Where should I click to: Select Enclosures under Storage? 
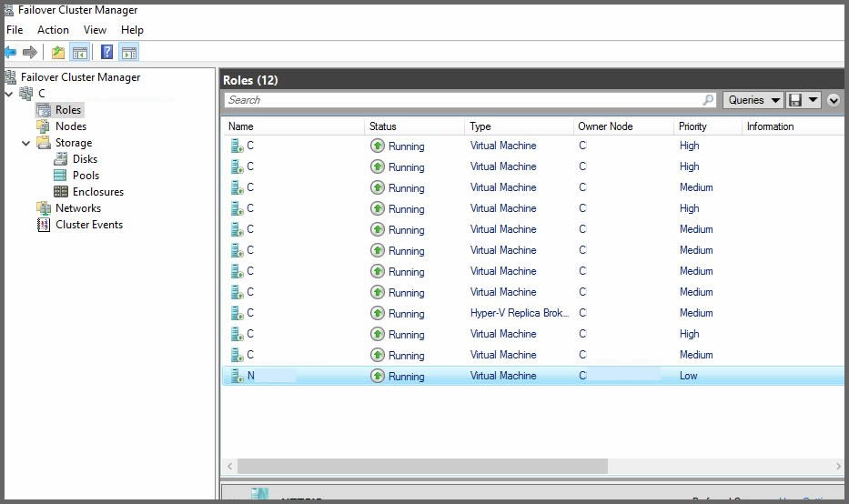(98, 192)
